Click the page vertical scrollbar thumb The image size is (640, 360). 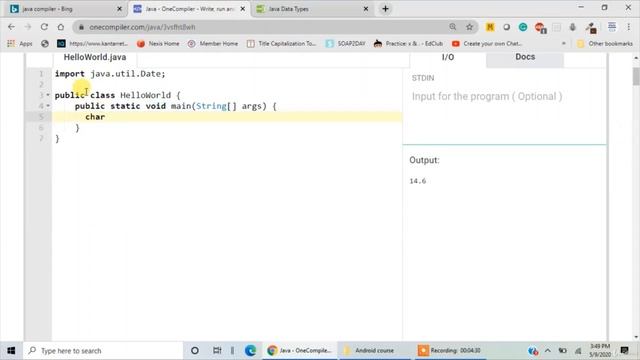pyautogui.click(x=636, y=76)
